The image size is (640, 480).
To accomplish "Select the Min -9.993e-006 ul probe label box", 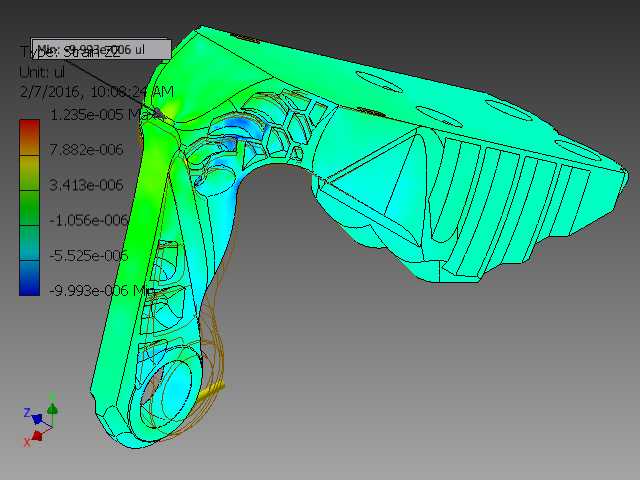I will [x=101, y=49].
